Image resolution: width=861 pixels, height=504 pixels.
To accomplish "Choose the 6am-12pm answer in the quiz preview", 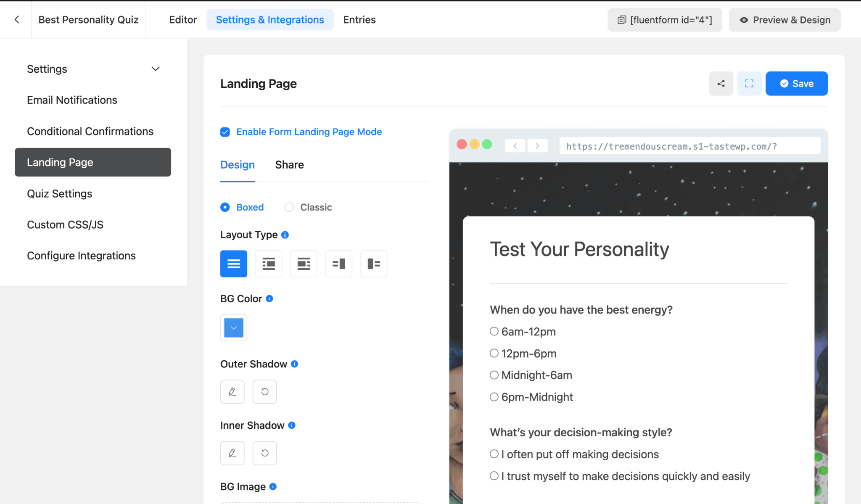I will (x=494, y=331).
